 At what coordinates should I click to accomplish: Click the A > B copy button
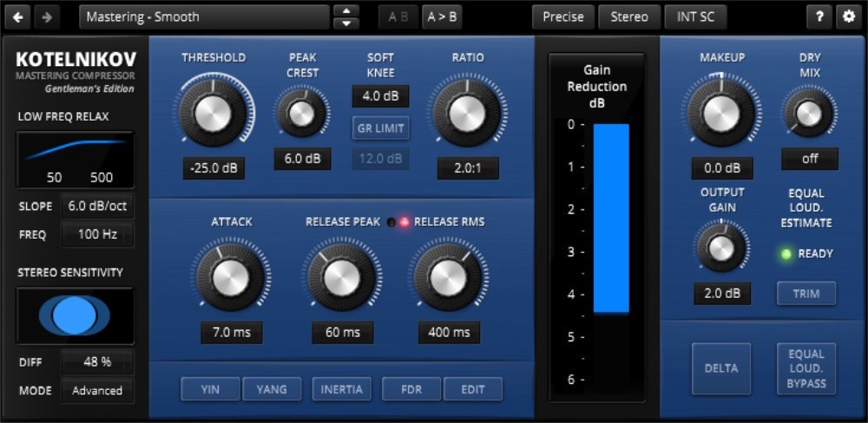tap(442, 17)
